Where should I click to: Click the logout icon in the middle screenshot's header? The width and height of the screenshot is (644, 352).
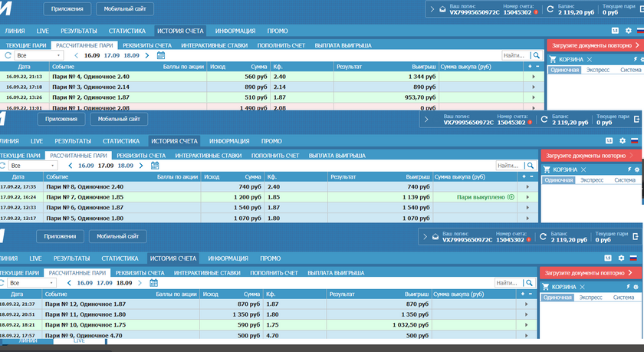coord(637,120)
